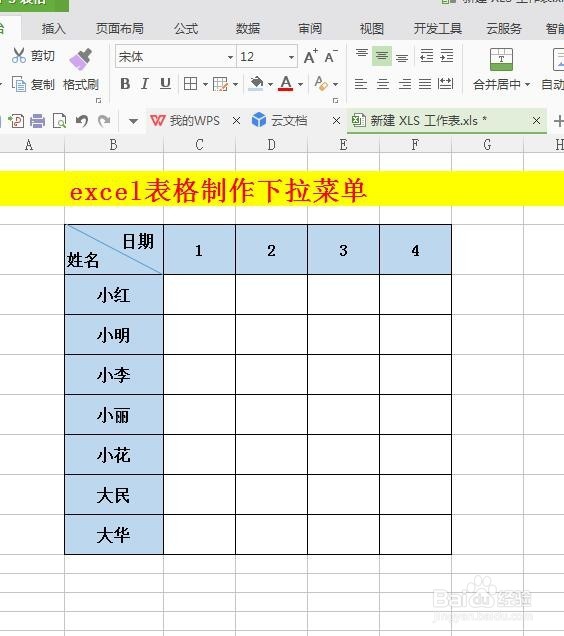Click the increase indent icon
Screen dimensions: 564x636
point(446,56)
